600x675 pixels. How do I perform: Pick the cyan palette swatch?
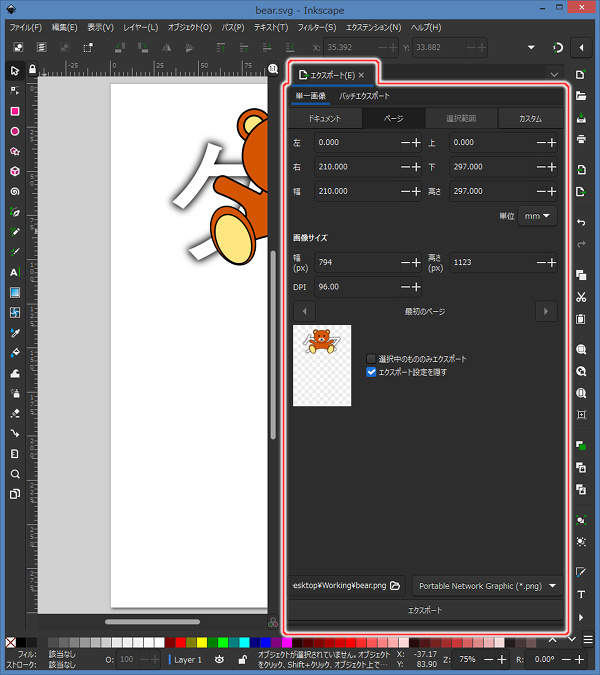[x=244, y=643]
